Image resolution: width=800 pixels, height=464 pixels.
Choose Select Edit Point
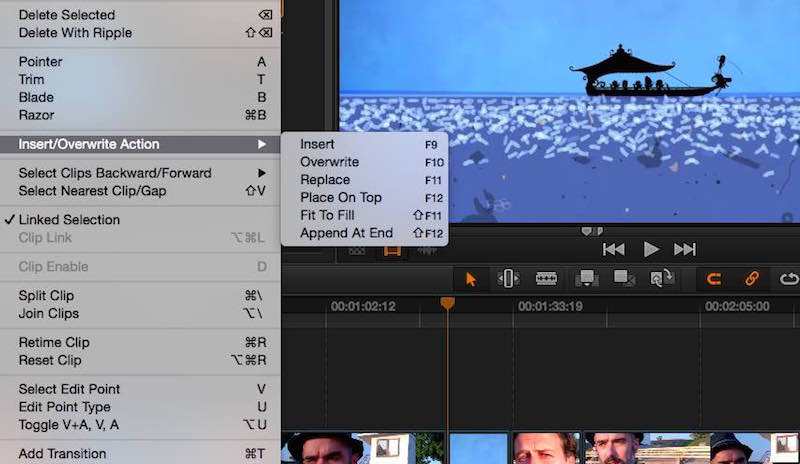pos(140,389)
